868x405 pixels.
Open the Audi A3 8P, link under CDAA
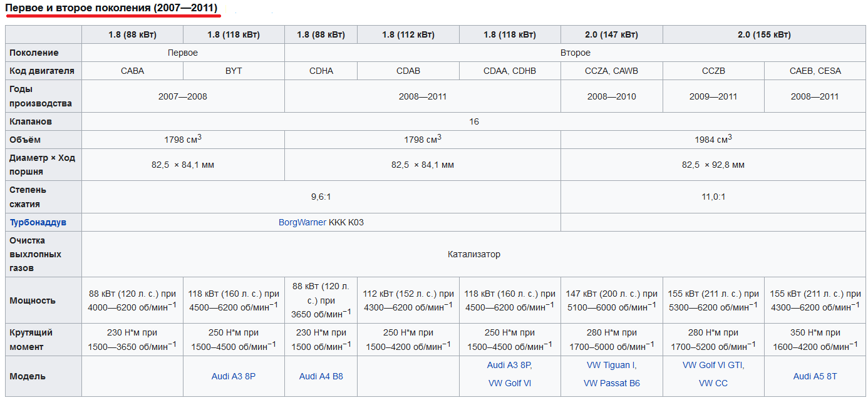[510, 365]
